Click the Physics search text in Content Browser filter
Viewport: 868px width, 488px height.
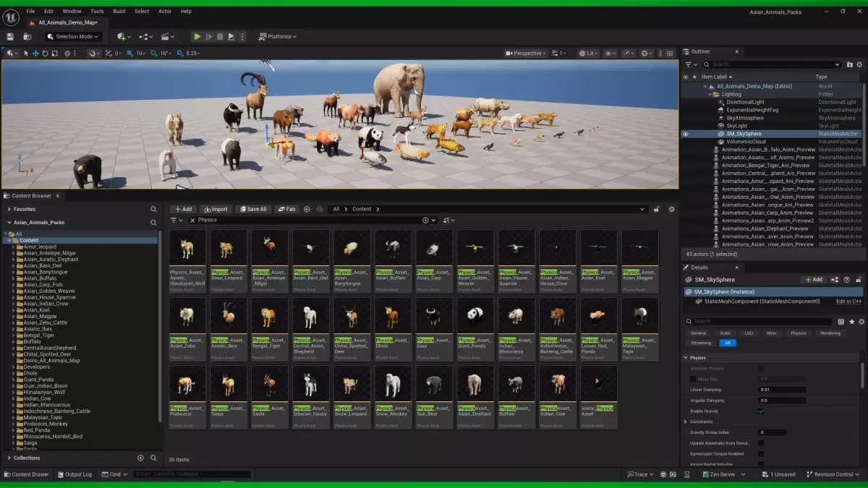pos(207,220)
